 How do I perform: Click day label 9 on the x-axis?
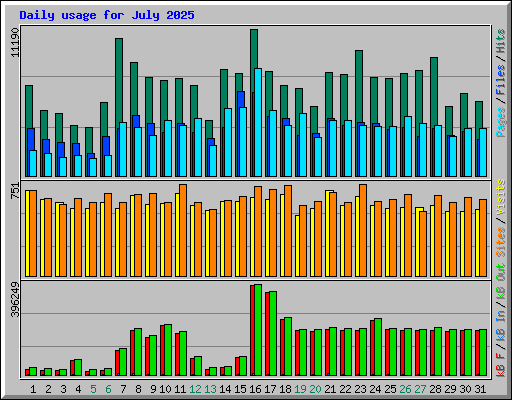pyautogui.click(x=153, y=389)
